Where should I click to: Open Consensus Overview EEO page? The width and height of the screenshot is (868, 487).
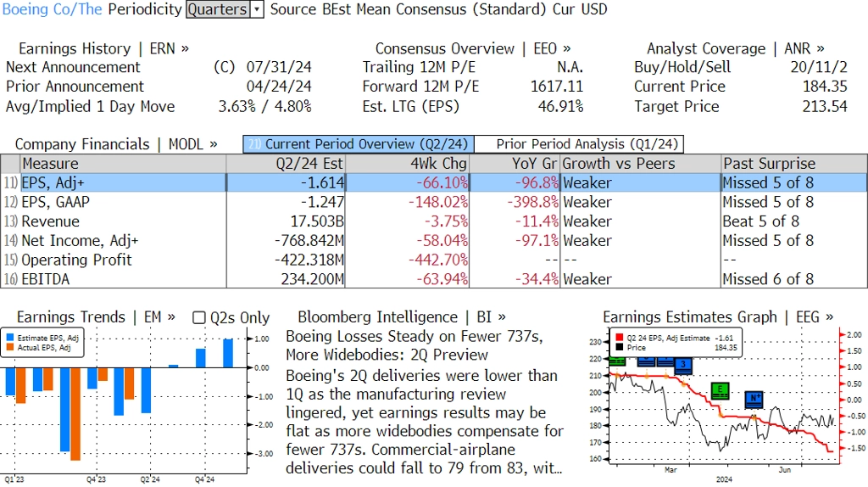click(473, 48)
